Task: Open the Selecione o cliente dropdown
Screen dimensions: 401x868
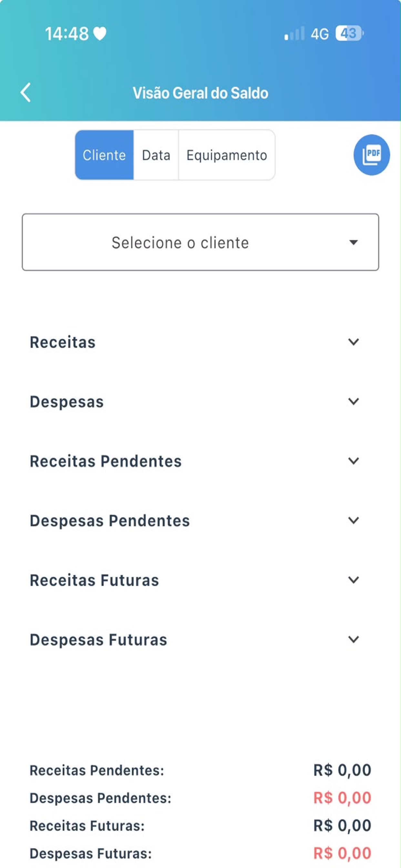Action: tap(200, 242)
